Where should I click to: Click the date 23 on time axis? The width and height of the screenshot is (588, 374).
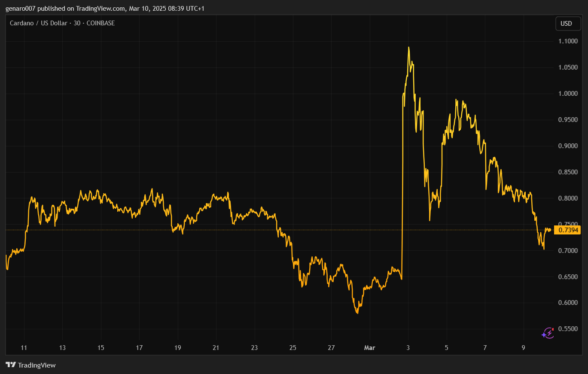coord(255,348)
